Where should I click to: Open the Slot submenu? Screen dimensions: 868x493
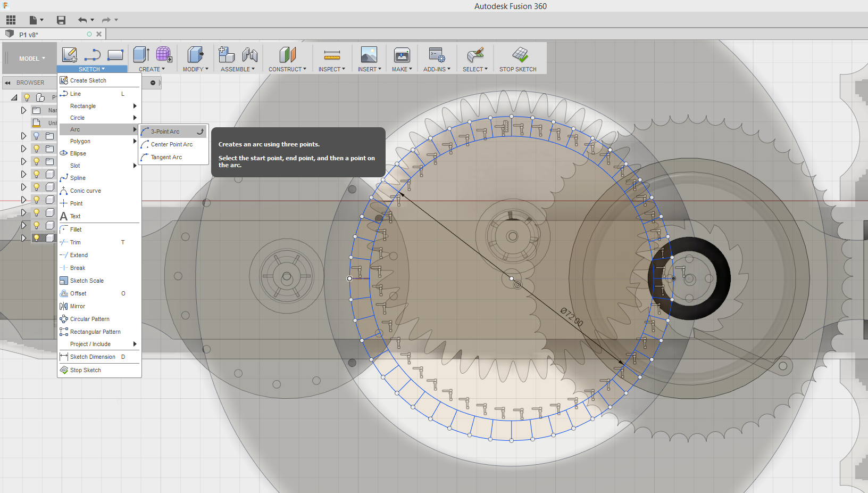click(99, 166)
